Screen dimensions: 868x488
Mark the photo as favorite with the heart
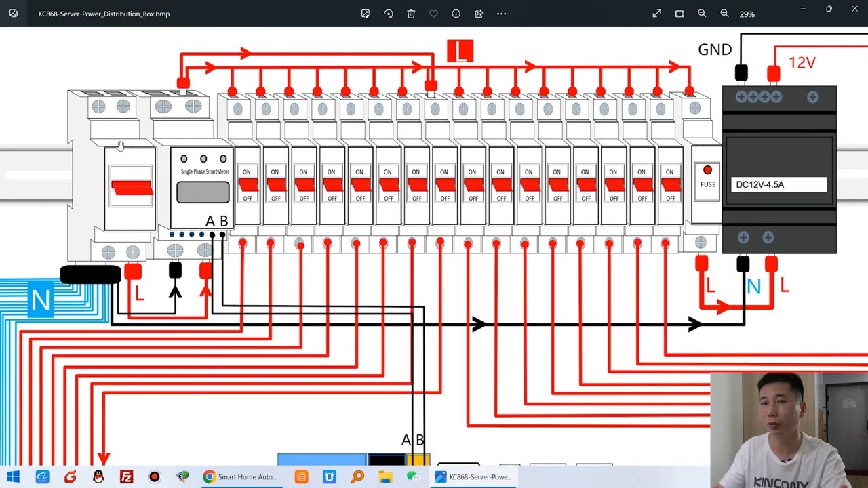[433, 14]
